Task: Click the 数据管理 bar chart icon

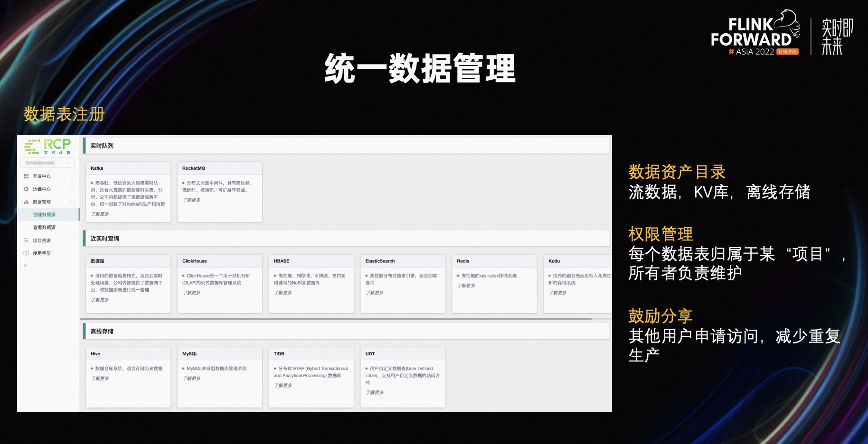Action: (x=26, y=202)
